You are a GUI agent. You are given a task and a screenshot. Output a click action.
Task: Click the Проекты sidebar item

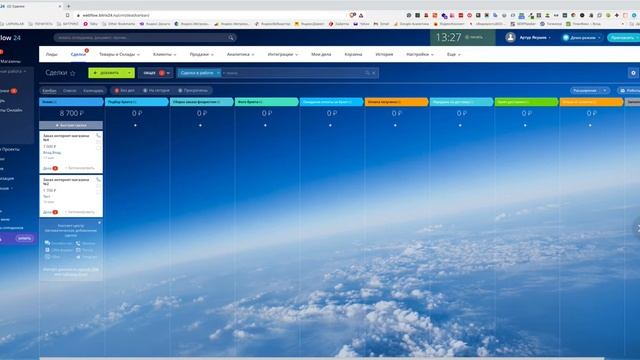coord(11,149)
